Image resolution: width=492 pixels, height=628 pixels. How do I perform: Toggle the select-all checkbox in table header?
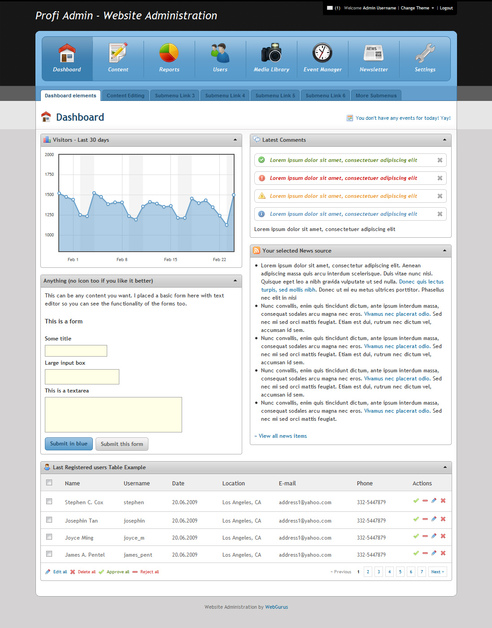click(x=49, y=483)
